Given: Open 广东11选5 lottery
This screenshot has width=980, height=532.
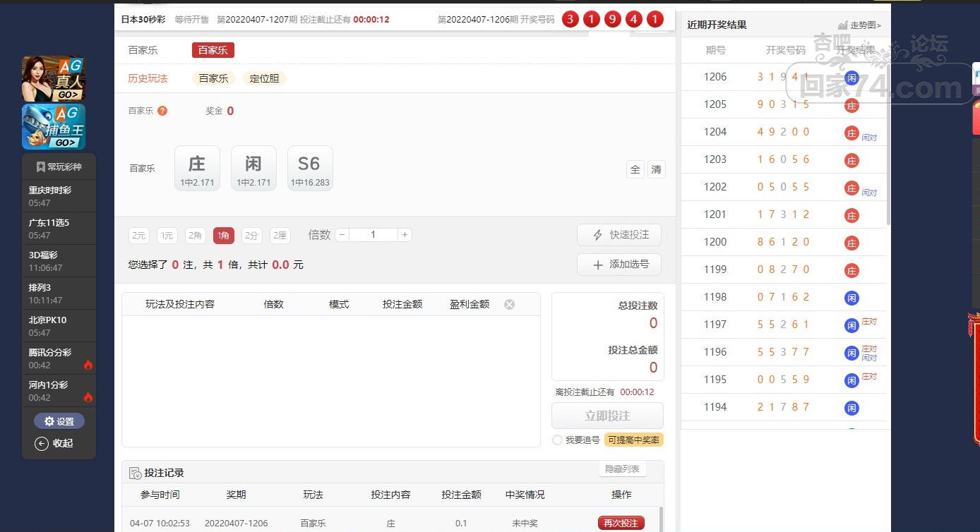Looking at the screenshot, I should (x=59, y=229).
